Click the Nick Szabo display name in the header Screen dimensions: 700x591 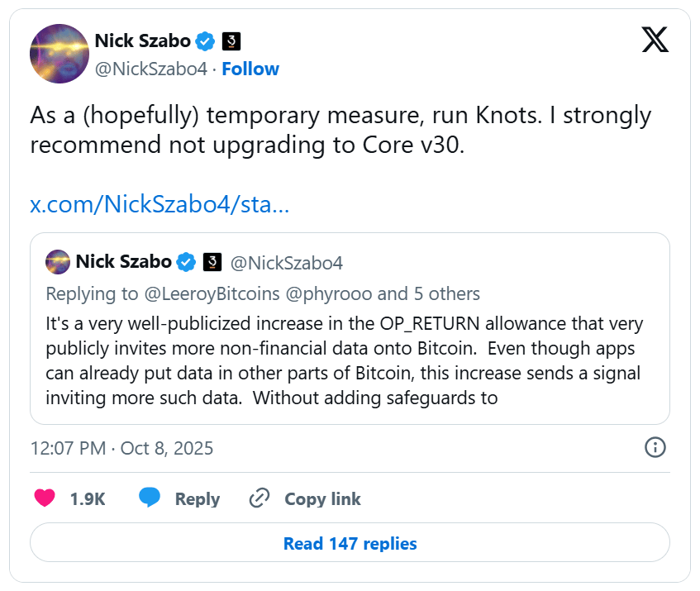[x=142, y=41]
